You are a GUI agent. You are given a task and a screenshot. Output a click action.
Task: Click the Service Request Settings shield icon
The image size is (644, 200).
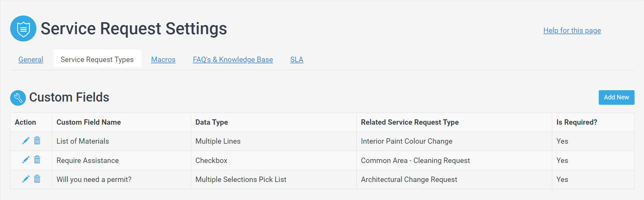pyautogui.click(x=23, y=28)
